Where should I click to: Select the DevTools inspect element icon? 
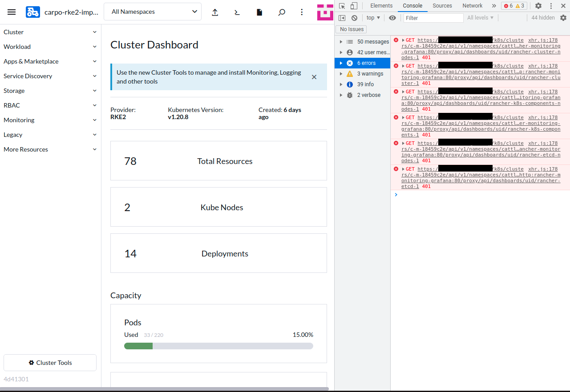[342, 6]
